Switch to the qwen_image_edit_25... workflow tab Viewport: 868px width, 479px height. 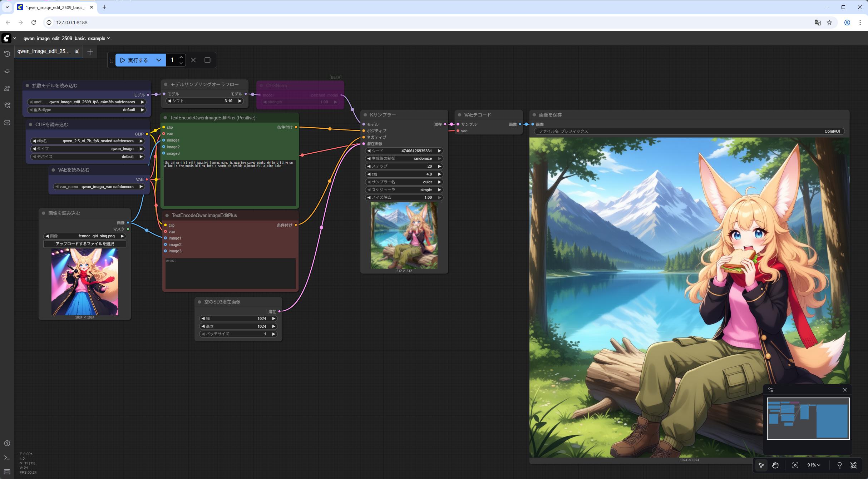(x=44, y=51)
